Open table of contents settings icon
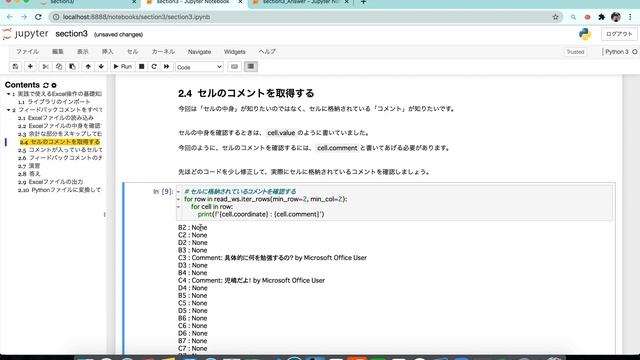The height and width of the screenshot is (360, 640). tap(54, 85)
